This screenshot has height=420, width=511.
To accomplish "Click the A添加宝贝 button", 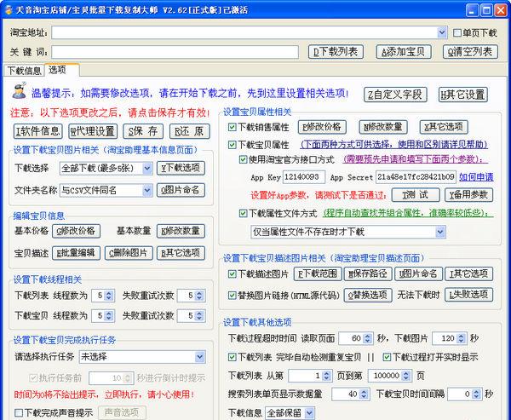I will coord(404,52).
